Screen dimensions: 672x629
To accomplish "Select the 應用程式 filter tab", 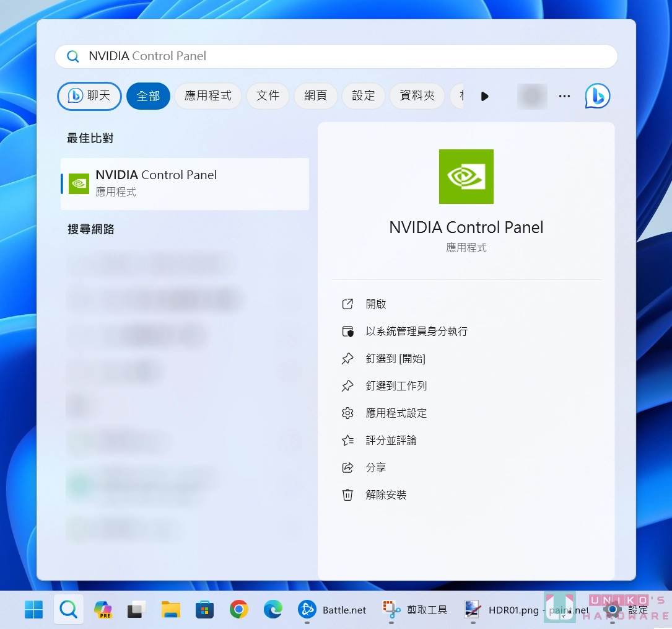I will click(x=208, y=95).
